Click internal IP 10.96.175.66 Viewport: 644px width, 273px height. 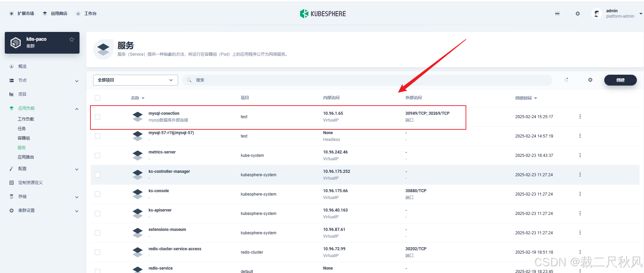[335, 191]
